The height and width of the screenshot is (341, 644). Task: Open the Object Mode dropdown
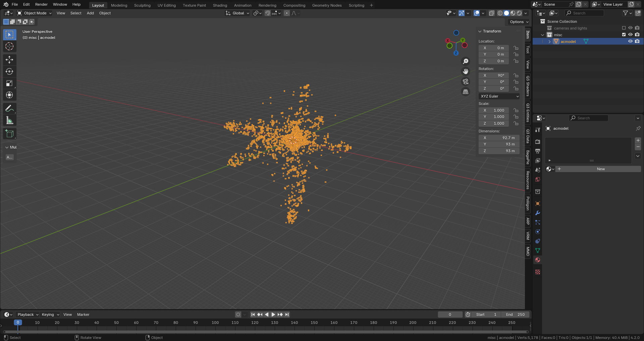[35, 13]
